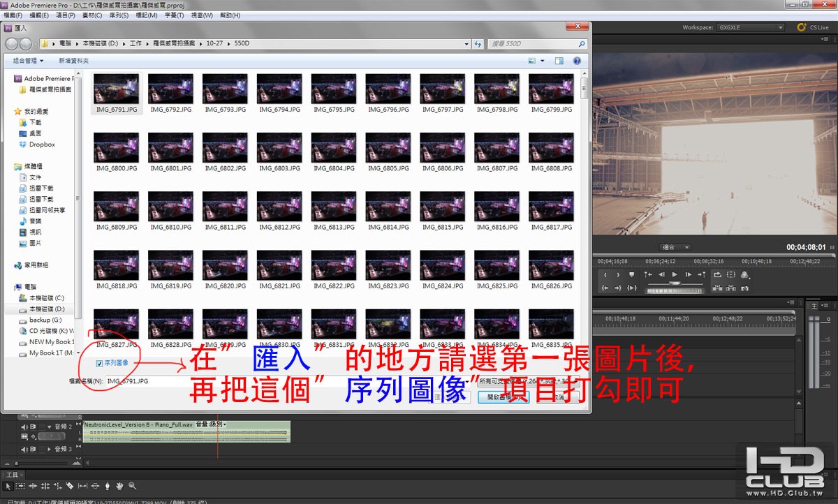
Task: Set Out point in program monitor
Action: (618, 275)
